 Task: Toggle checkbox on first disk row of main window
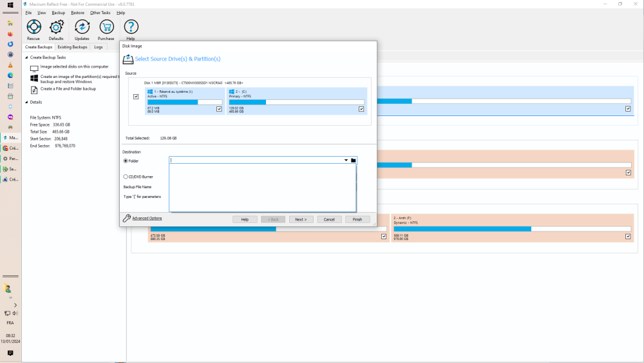tap(628, 109)
